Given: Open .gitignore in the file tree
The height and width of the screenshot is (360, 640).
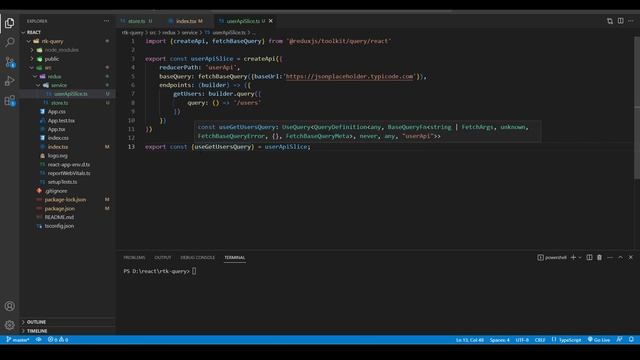Looking at the screenshot, I should click(x=67, y=191).
